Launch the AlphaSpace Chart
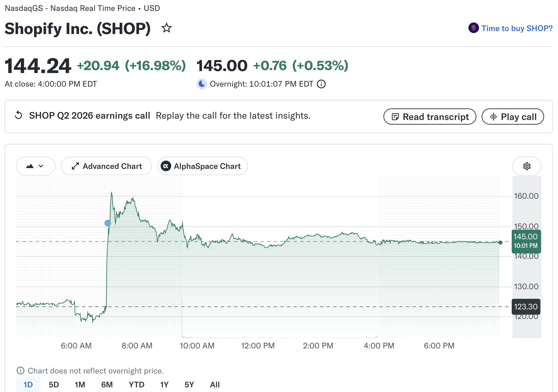Image resolution: width=558 pixels, height=392 pixels. point(203,166)
